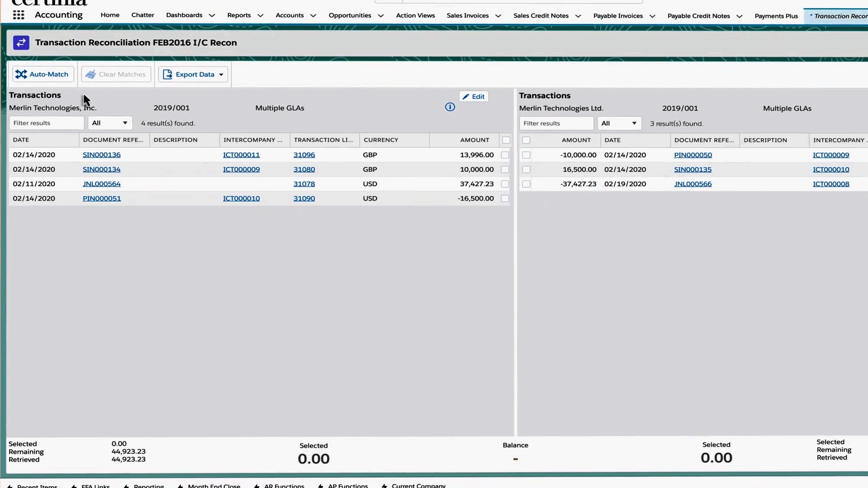Click the Export Data document icon
This screenshot has width=868, height=488.
pyautogui.click(x=167, y=75)
